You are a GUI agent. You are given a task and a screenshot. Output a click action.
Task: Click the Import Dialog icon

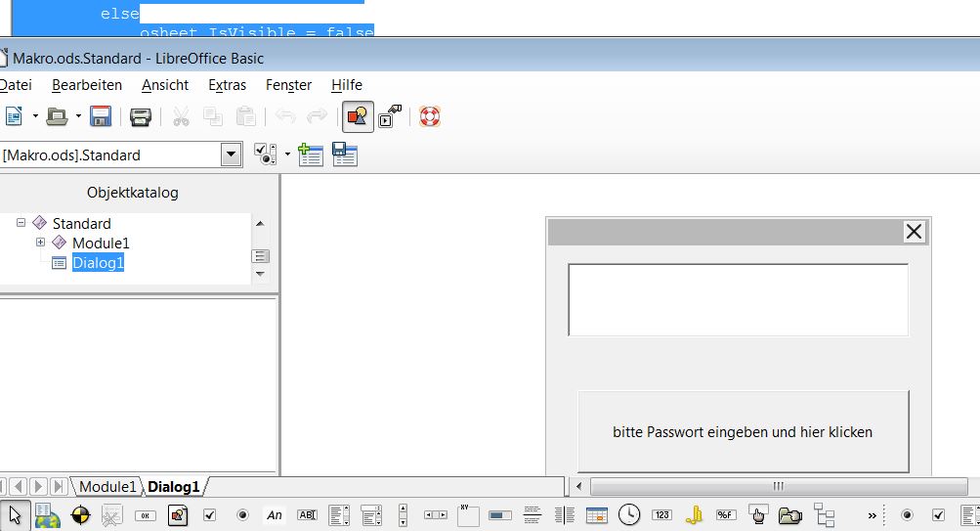pyautogui.click(x=311, y=155)
